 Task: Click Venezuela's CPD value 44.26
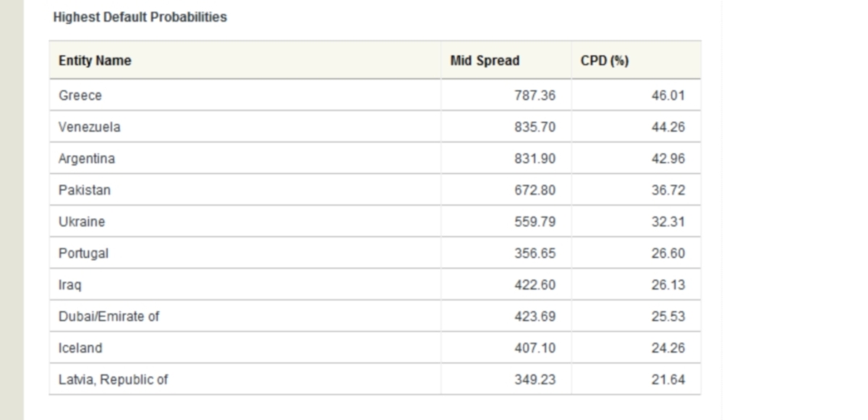pyautogui.click(x=668, y=127)
